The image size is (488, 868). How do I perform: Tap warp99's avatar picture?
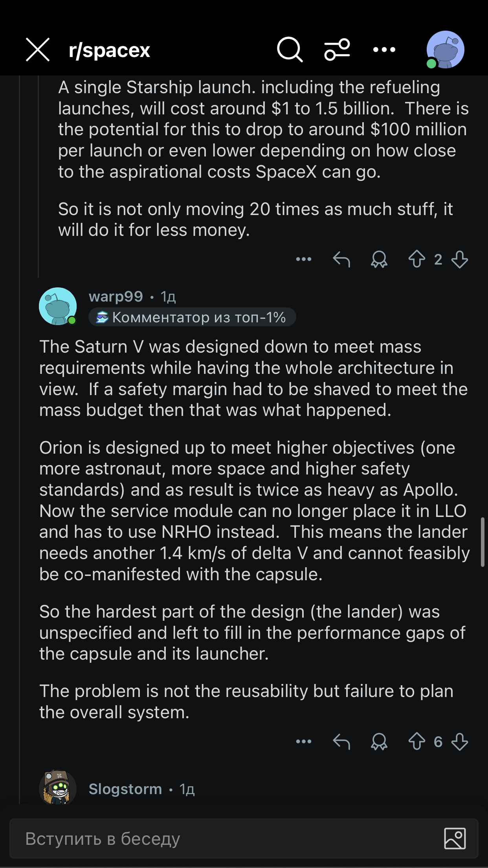(58, 306)
